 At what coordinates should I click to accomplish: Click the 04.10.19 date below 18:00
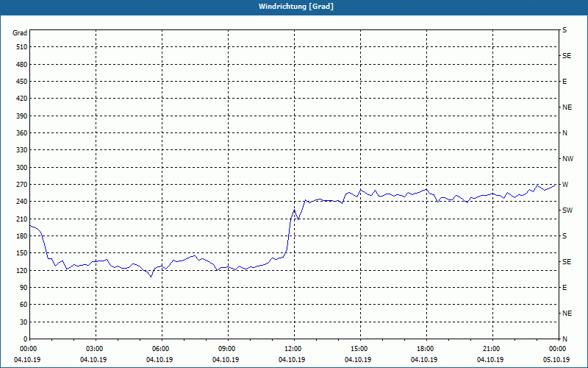click(x=424, y=360)
